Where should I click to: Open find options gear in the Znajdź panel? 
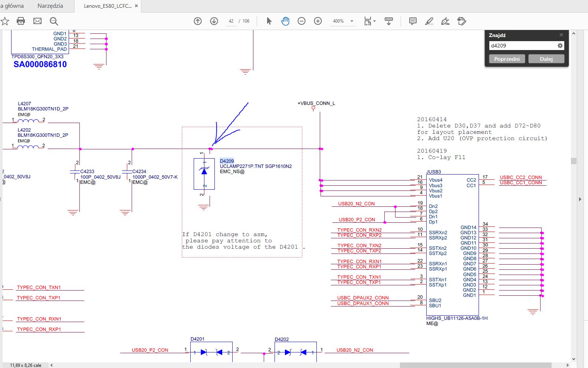(x=560, y=46)
